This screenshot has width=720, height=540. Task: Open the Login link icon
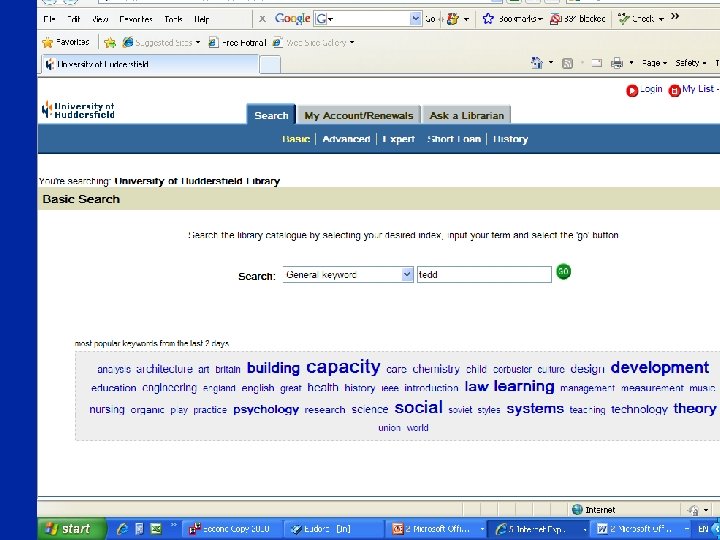pyautogui.click(x=632, y=90)
